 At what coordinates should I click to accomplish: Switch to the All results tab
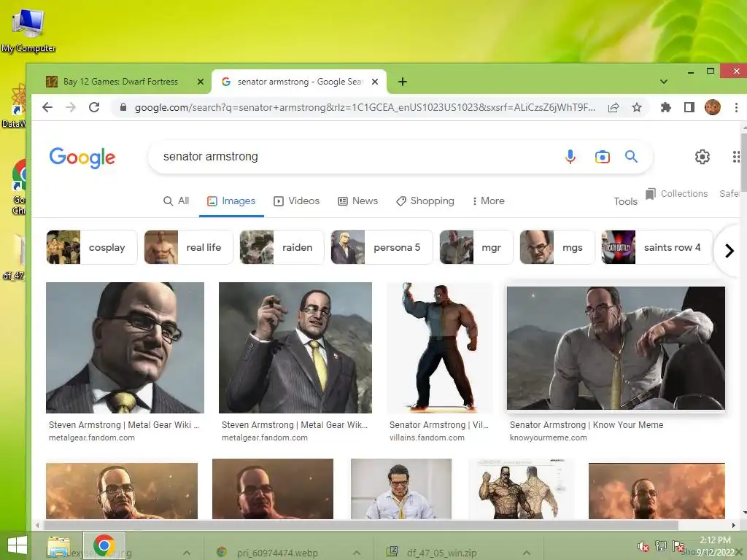[177, 201]
